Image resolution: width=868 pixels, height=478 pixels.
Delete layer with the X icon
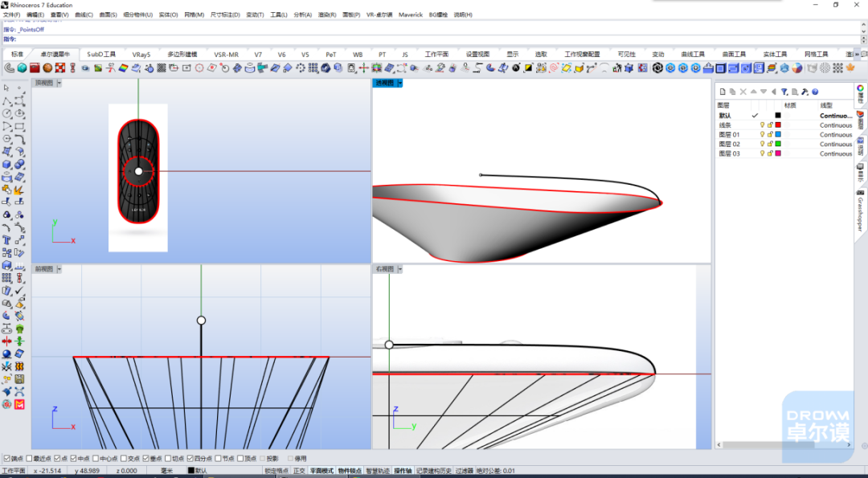tap(743, 92)
